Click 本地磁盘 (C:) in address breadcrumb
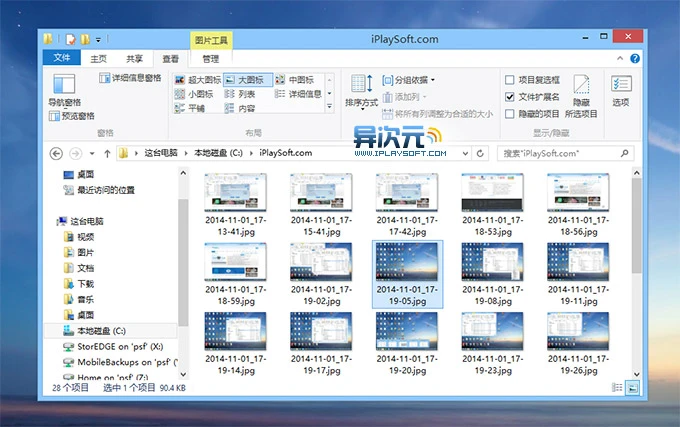 click(x=218, y=153)
